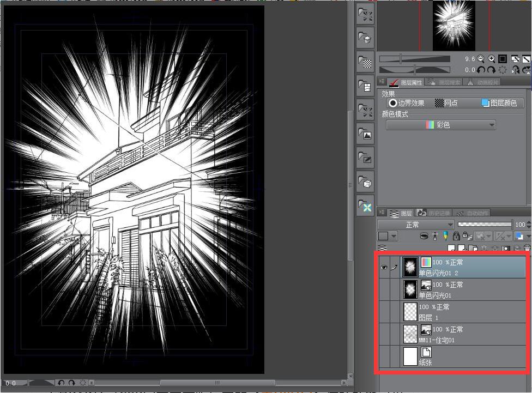Screen dimensions: 532x393
Task: Click zoom in magnifier in Navigator
Action: pyautogui.click(x=491, y=59)
